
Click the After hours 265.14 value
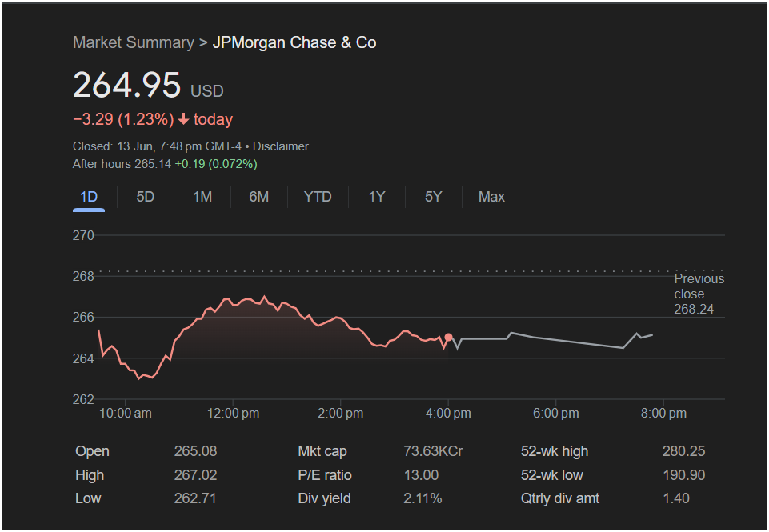[x=122, y=164]
